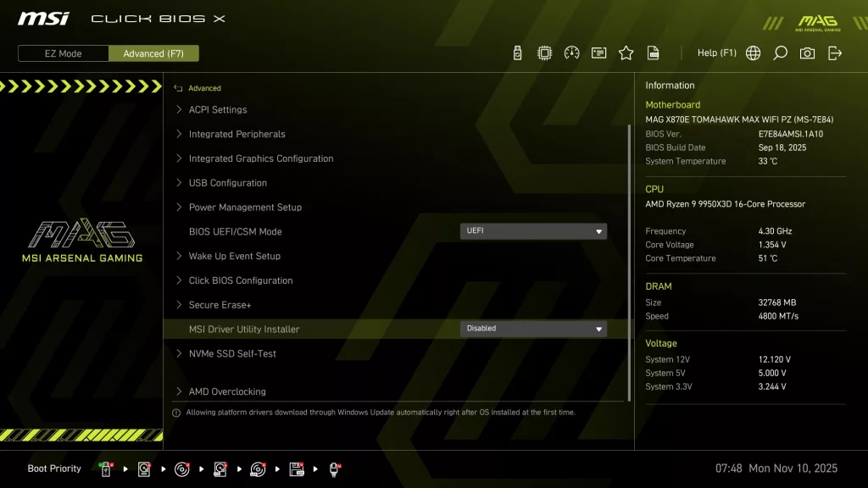
Task: Take a BIOS screenshot with the camera icon
Action: click(807, 53)
